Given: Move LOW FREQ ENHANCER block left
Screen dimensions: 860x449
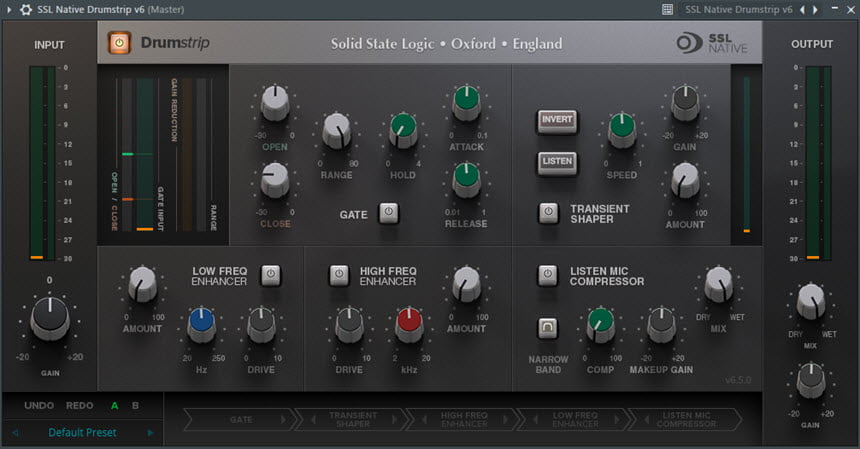Looking at the screenshot, I should point(535,420).
